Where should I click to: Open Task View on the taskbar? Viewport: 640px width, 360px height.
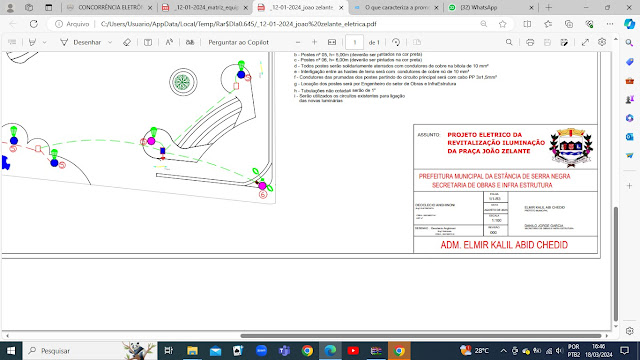click(168, 351)
